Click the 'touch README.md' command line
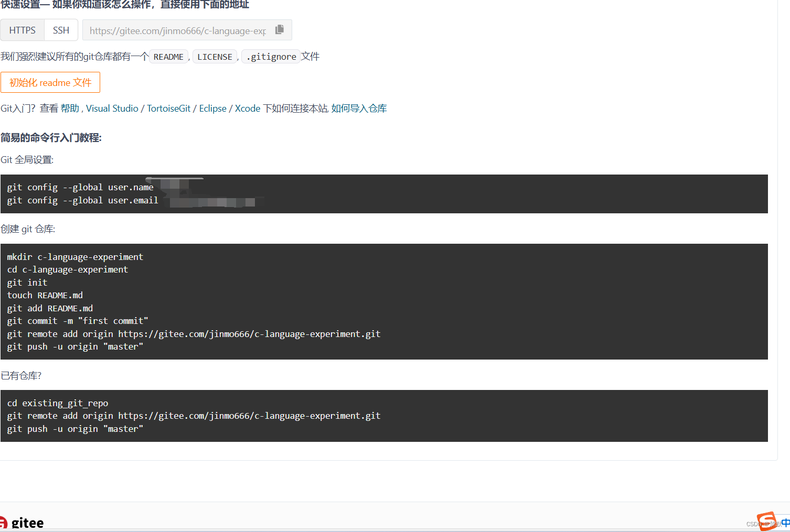The image size is (790, 532). (45, 295)
